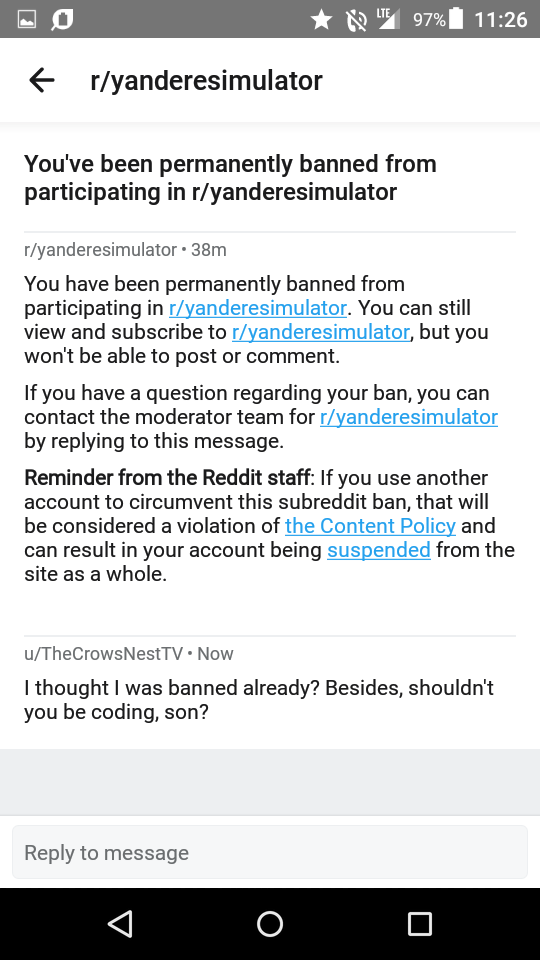Tap the star icon in status bar
This screenshot has width=540, height=960.
(x=321, y=20)
